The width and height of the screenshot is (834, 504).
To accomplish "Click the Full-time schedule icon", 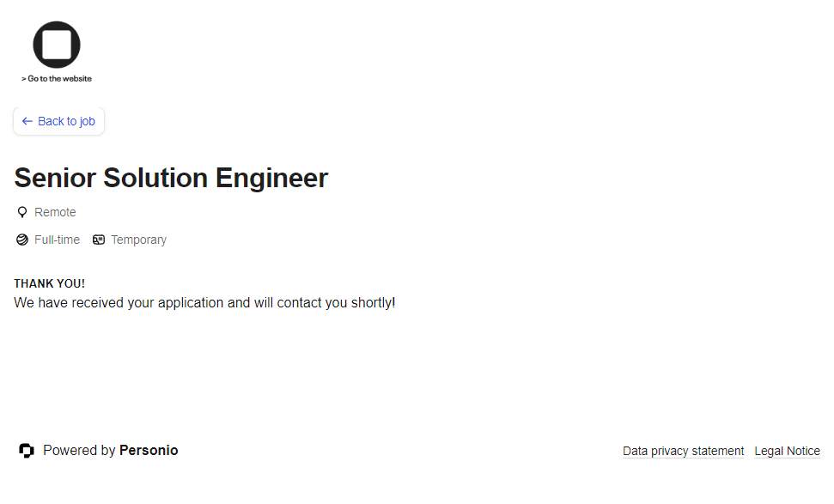I will pyautogui.click(x=22, y=240).
